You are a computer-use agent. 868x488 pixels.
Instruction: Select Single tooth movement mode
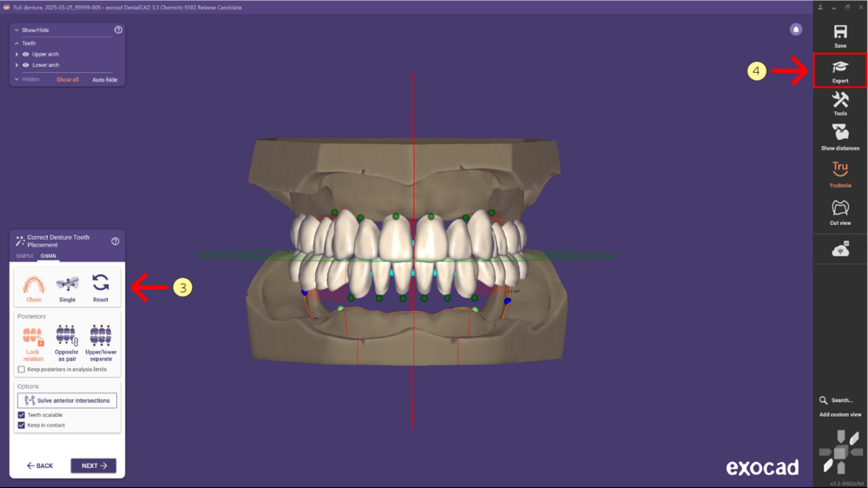tap(67, 288)
